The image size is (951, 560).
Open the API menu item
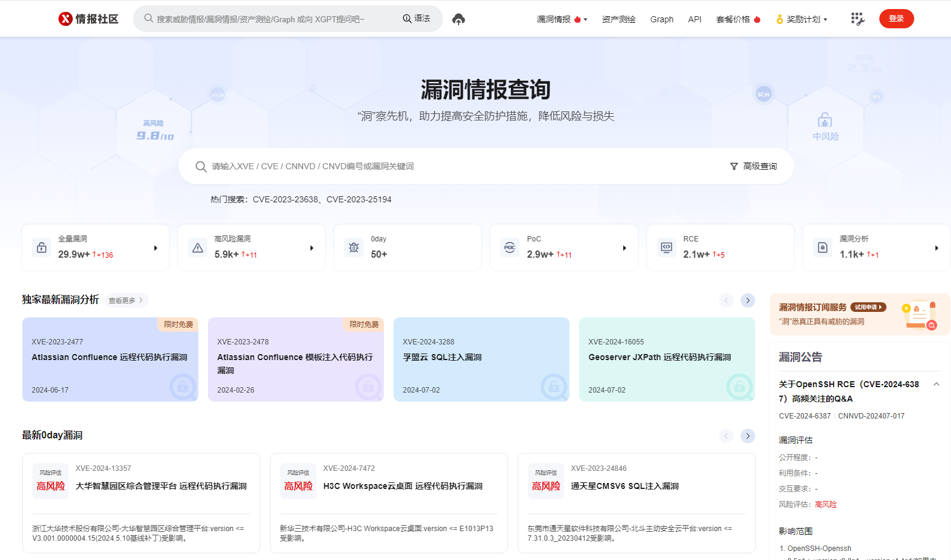point(695,19)
